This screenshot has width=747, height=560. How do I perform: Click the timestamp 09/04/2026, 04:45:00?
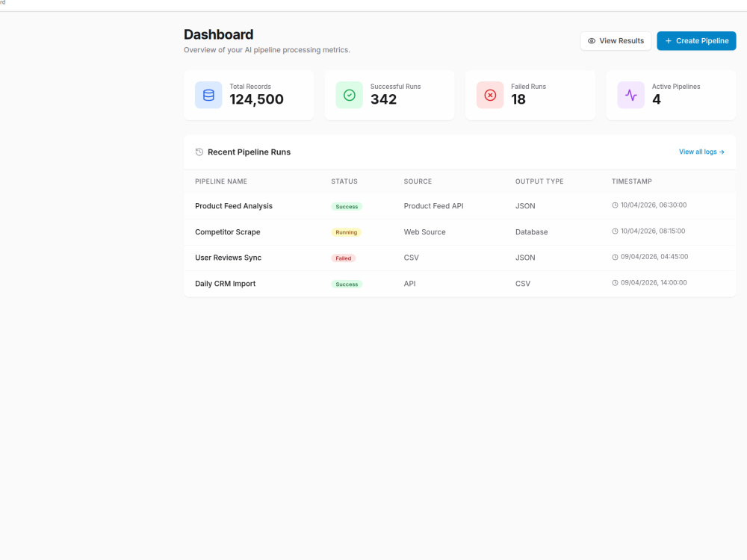click(x=654, y=257)
